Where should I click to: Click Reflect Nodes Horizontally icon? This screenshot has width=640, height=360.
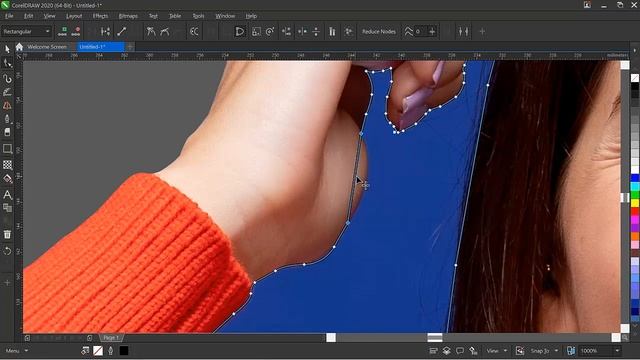click(302, 31)
